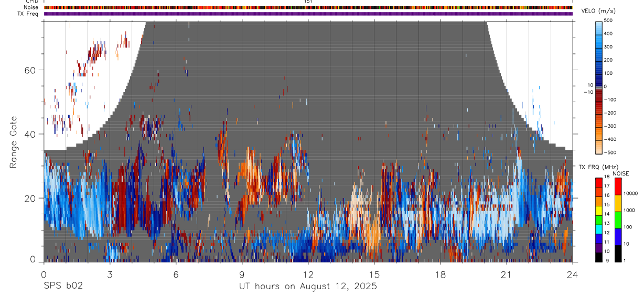The height and width of the screenshot is (297, 644).
Task: Click x-axis tick label '9'
Action: (x=242, y=274)
